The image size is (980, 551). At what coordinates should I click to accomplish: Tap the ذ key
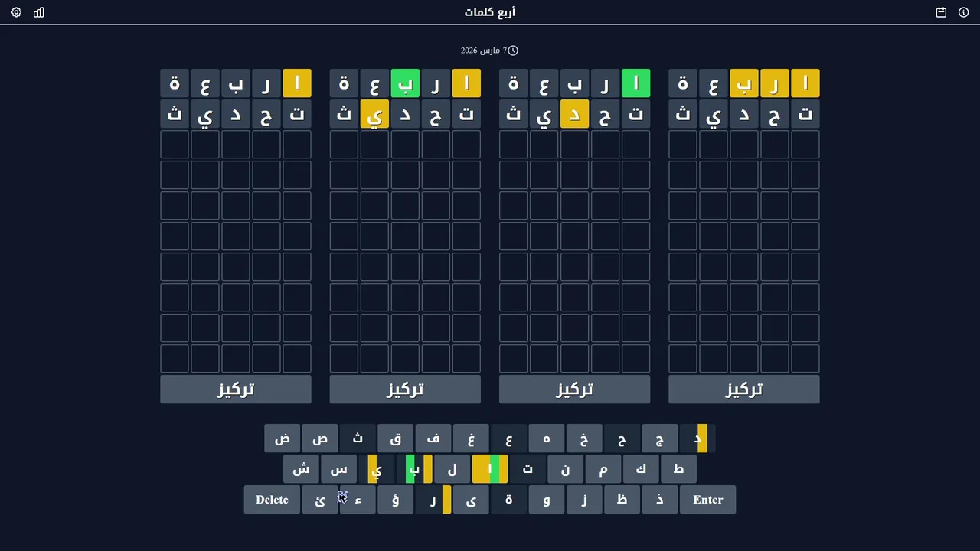pos(659,500)
